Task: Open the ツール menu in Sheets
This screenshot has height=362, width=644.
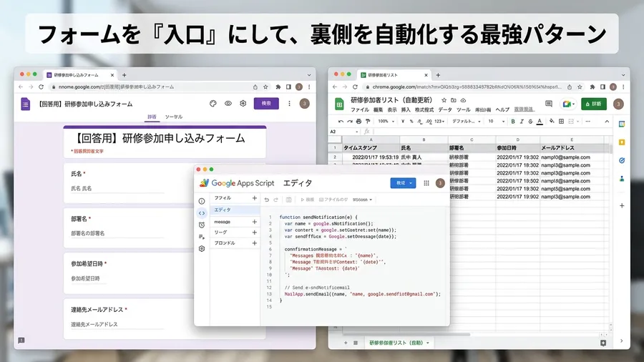Action: (x=463, y=110)
